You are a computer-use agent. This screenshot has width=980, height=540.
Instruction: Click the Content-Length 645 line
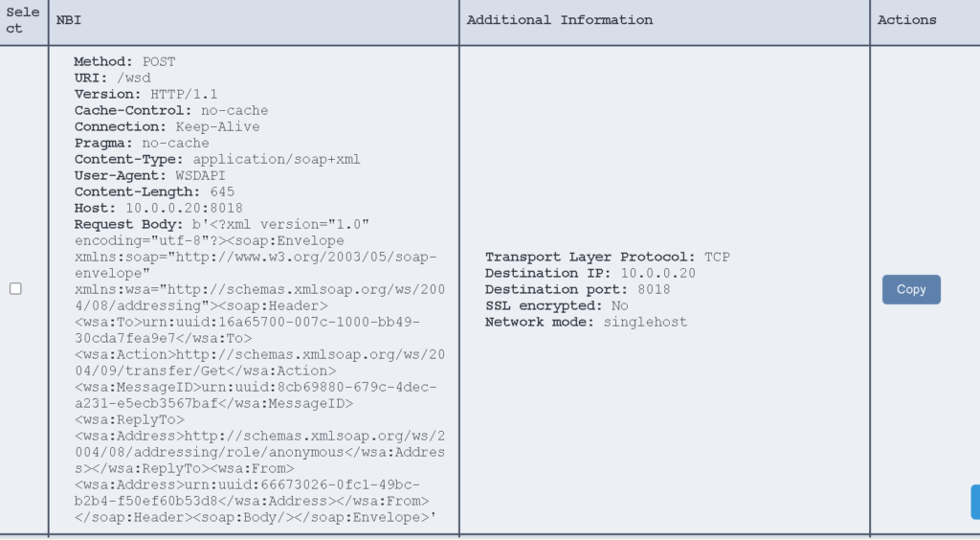pyautogui.click(x=154, y=191)
